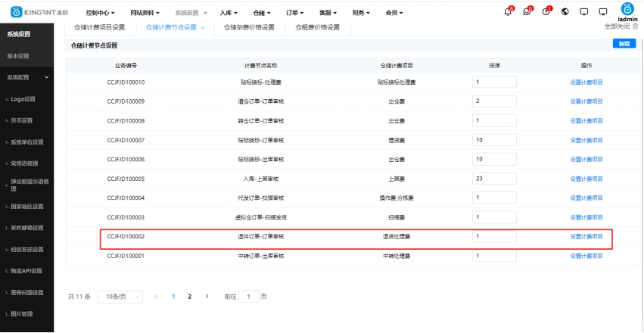This screenshot has width=644, height=333.
Task: Go to page 2 in pagination
Action: click(189, 297)
